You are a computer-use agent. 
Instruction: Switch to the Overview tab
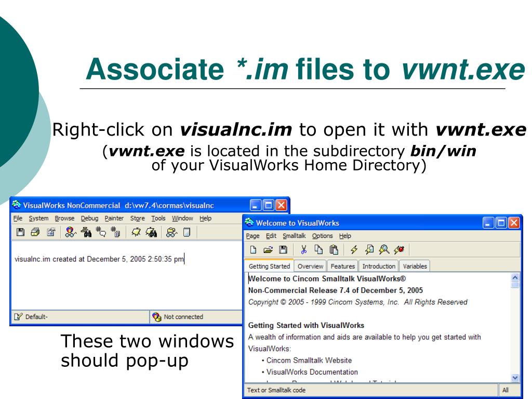pyautogui.click(x=311, y=267)
